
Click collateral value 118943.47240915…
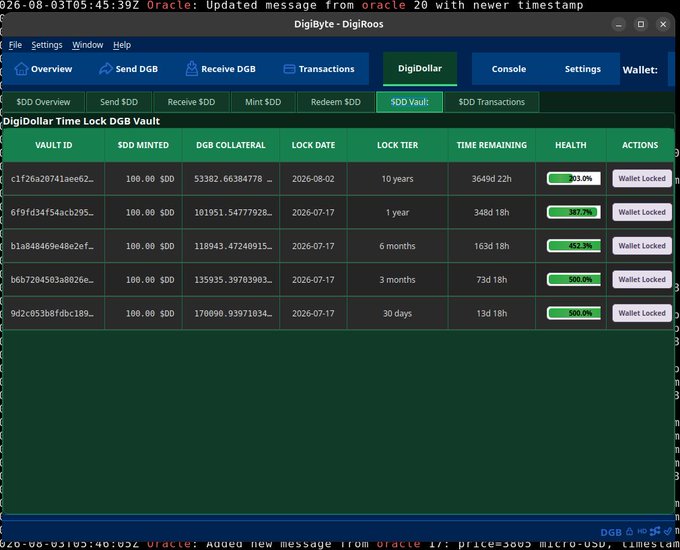click(233, 246)
